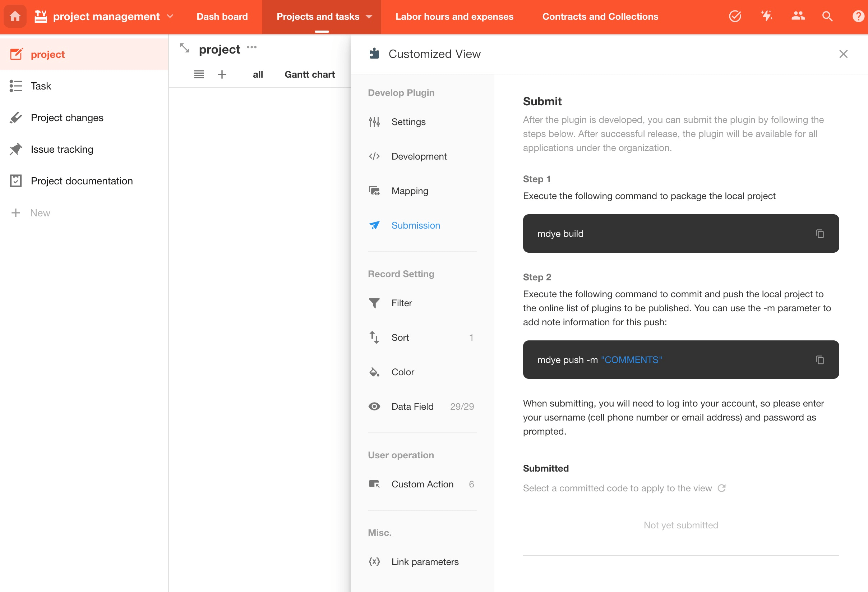Open the help question mark icon
Screen dimensions: 868x592
858,17
